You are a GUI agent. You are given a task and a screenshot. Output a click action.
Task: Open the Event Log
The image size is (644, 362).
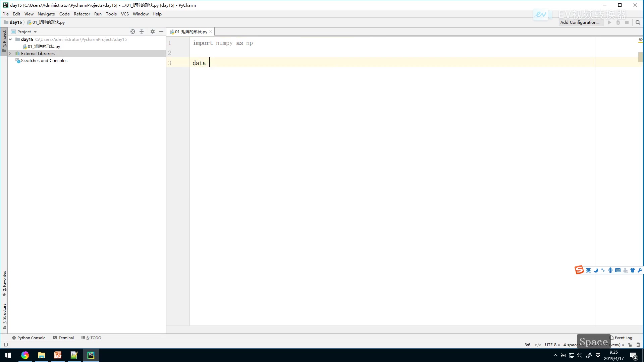621,338
